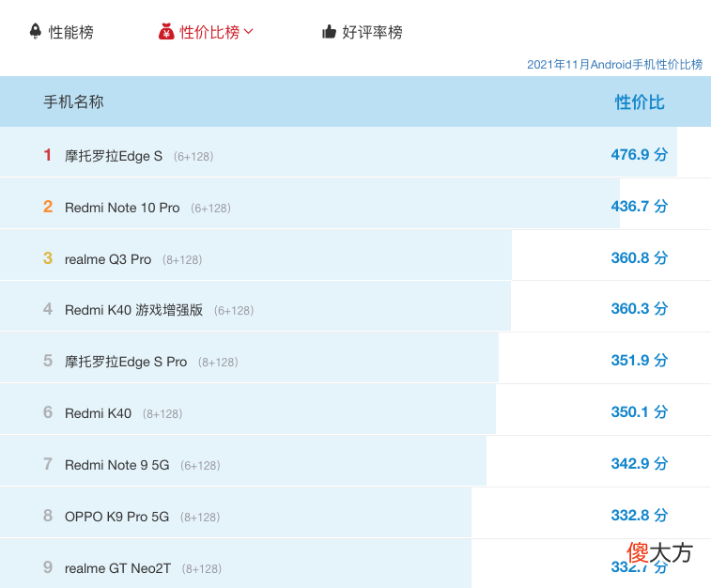Select the Redmi K40 游戏增强版 entry

133,310
